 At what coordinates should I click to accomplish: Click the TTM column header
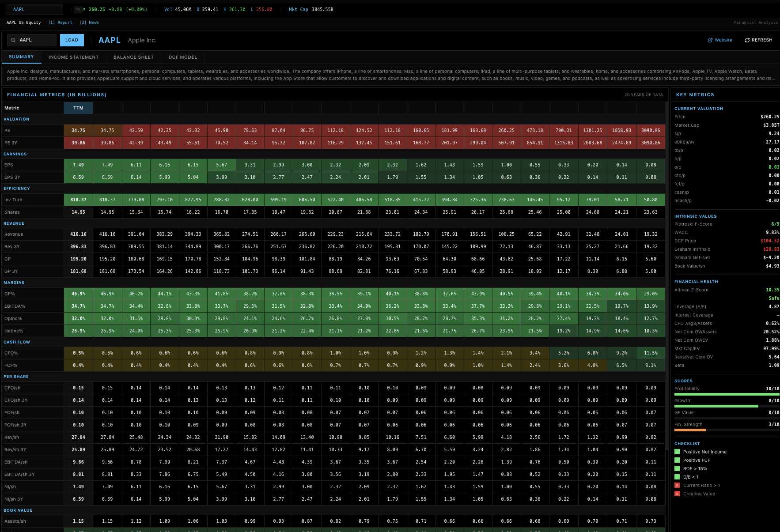[78, 108]
